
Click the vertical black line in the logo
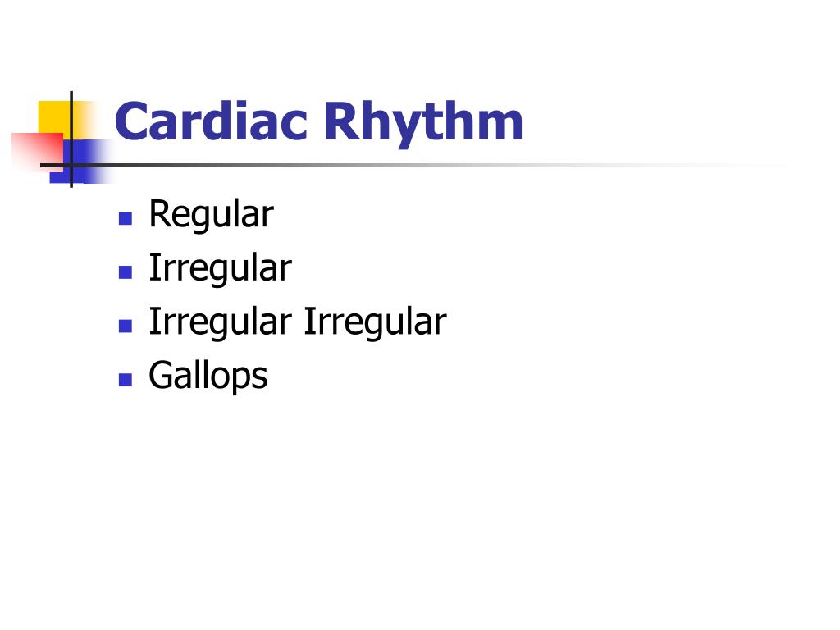point(71,139)
